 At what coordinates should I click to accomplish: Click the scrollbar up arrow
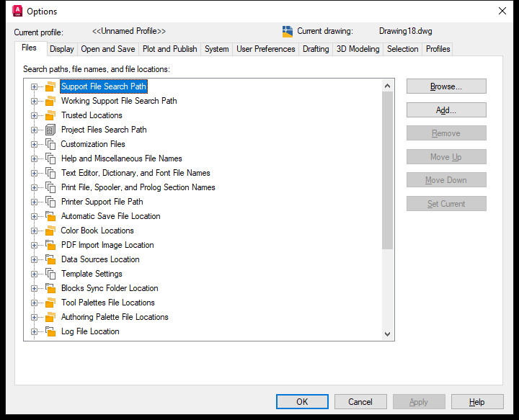pyautogui.click(x=387, y=86)
